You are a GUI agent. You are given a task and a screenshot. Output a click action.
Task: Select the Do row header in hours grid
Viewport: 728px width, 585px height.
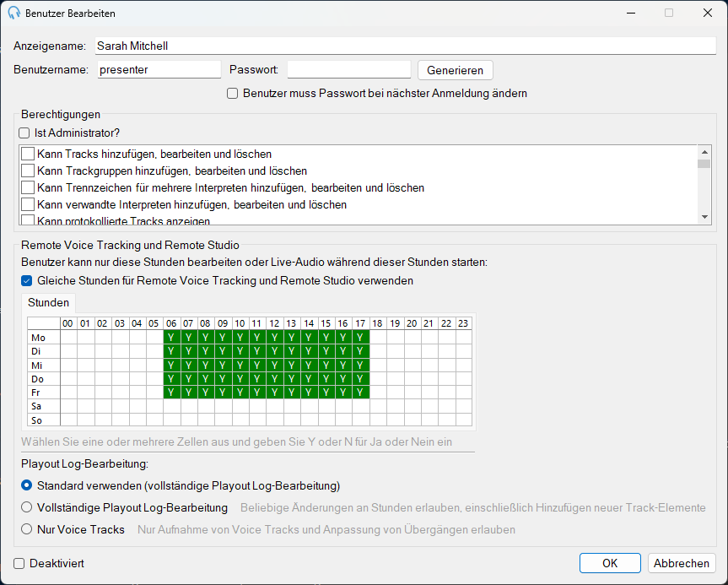coord(44,379)
